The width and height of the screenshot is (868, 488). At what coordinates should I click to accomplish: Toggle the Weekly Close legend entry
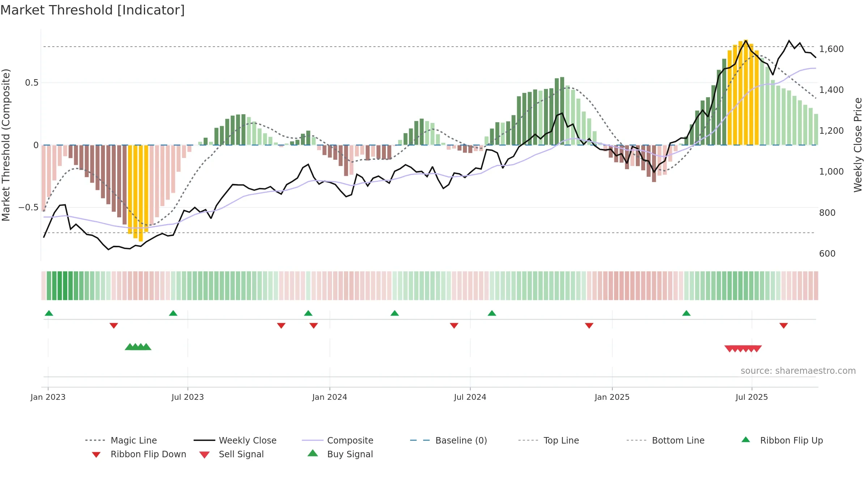click(235, 440)
